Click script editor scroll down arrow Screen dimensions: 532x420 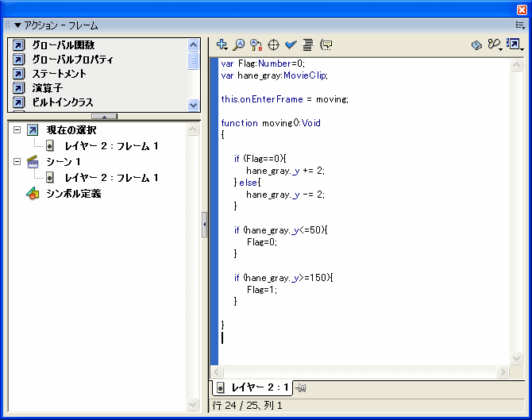coord(516,358)
